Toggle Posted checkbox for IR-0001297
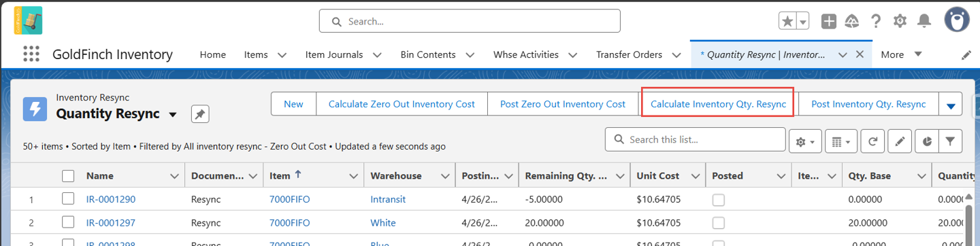 tap(719, 223)
